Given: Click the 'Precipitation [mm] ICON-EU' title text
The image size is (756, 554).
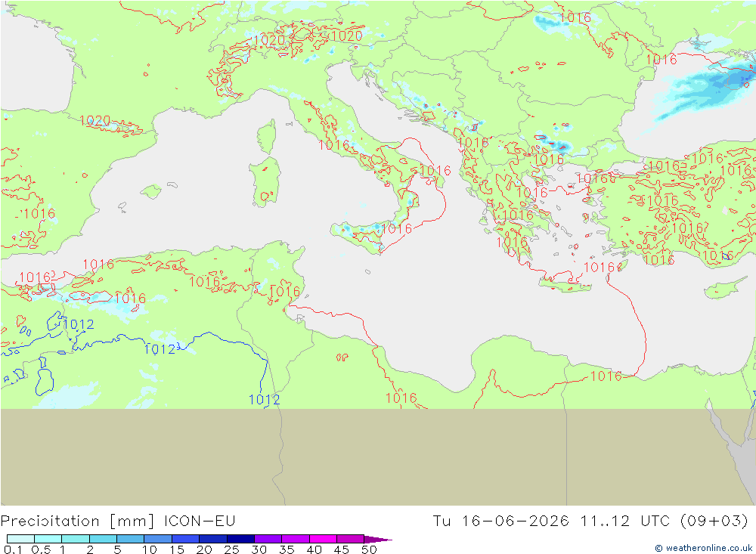Looking at the screenshot, I should click(x=118, y=522).
